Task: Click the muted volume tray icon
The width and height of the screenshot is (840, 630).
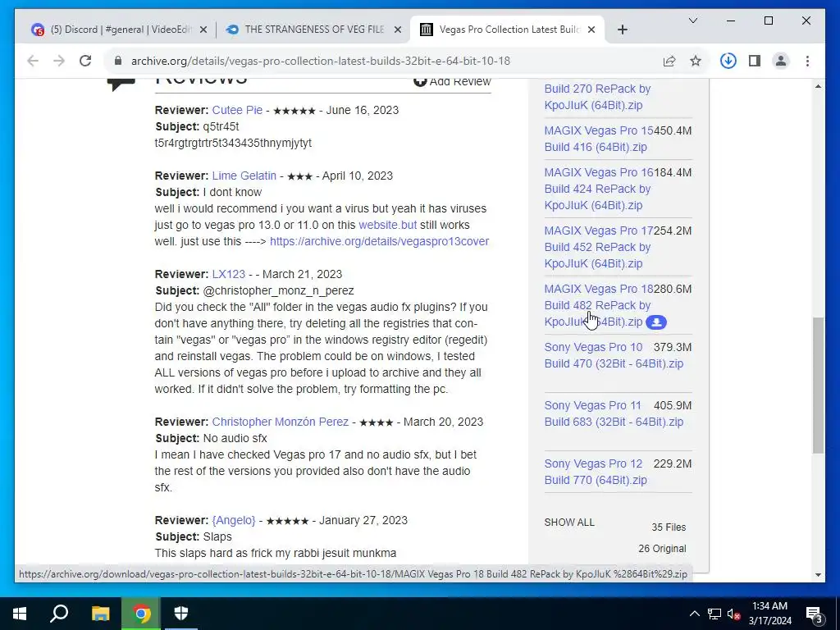Action: point(733,614)
